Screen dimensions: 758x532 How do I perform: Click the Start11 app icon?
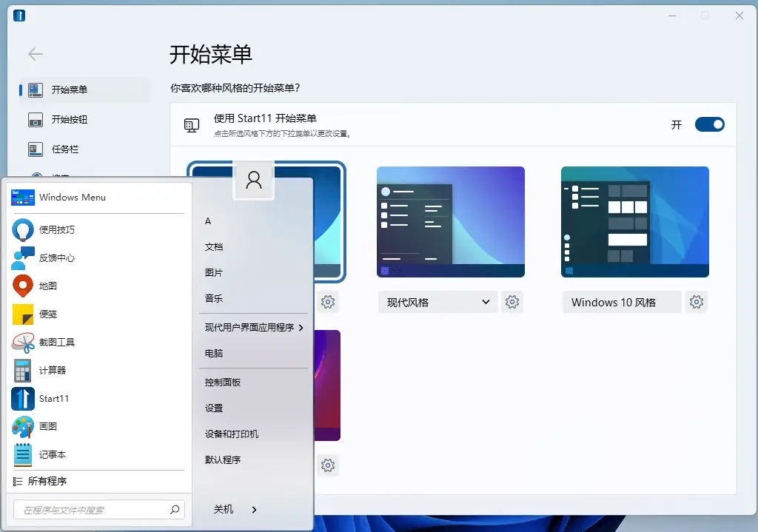(22, 398)
